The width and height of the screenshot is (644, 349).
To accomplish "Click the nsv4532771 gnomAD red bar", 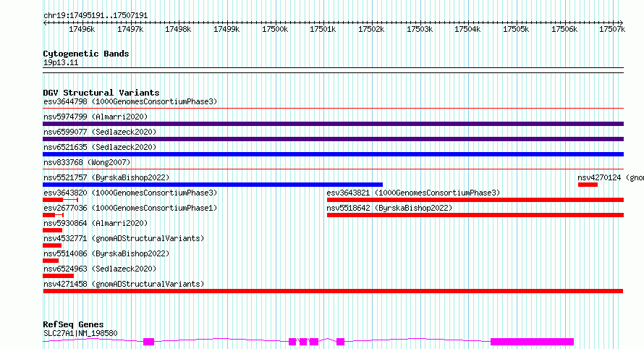I will pyautogui.click(x=52, y=245).
